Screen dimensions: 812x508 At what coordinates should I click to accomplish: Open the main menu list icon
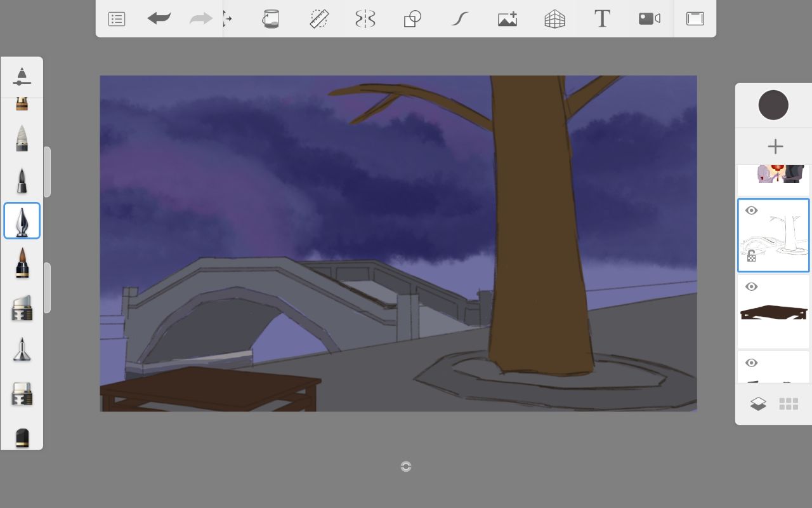pos(117,19)
